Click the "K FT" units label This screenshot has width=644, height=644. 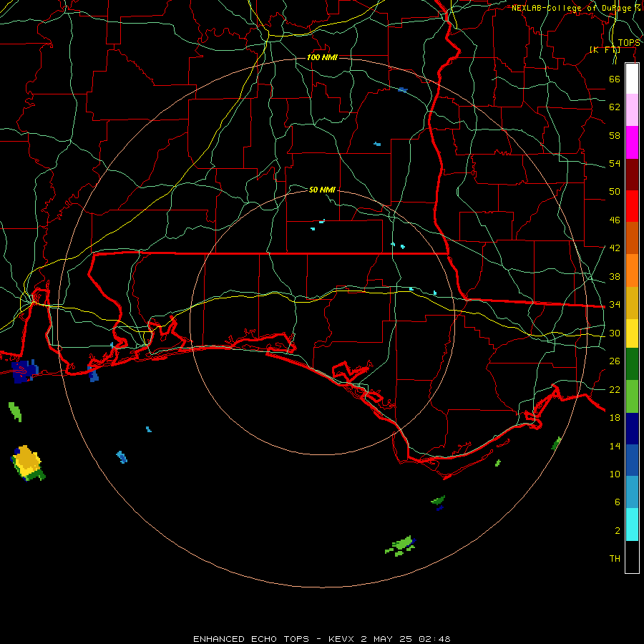(x=605, y=49)
